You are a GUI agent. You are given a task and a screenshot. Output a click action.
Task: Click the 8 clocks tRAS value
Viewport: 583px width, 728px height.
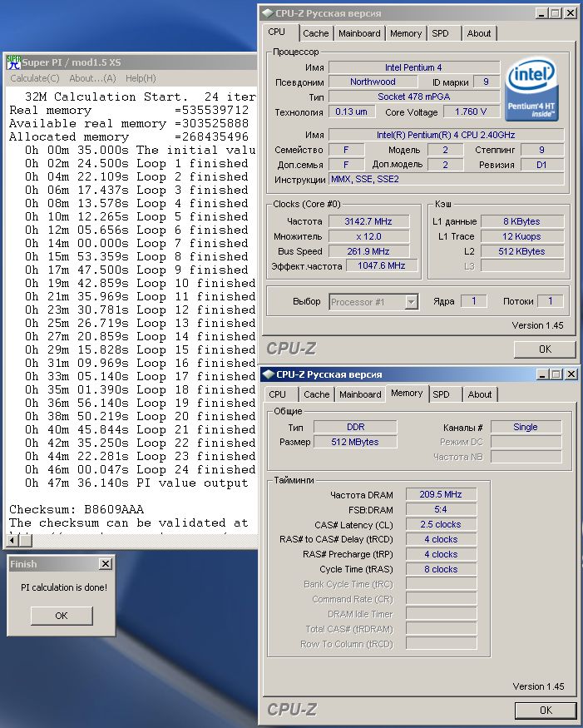[441, 569]
